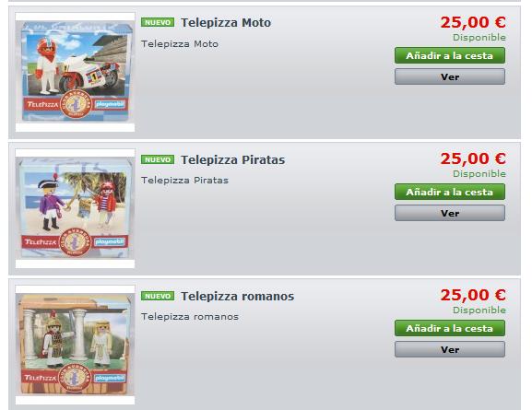This screenshot has height=410, width=532.
Task: Click Ver button for Telepizza Moto
Action: click(x=450, y=76)
